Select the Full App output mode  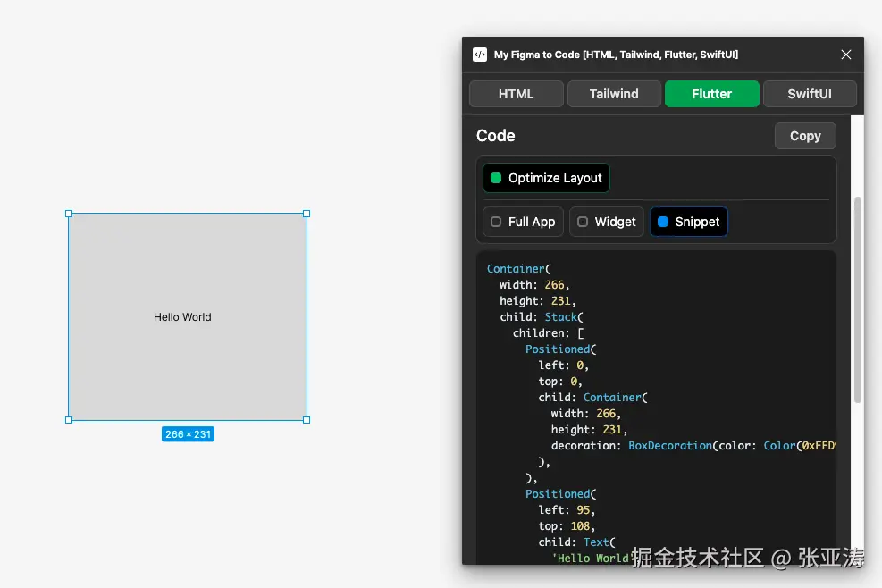[523, 222]
